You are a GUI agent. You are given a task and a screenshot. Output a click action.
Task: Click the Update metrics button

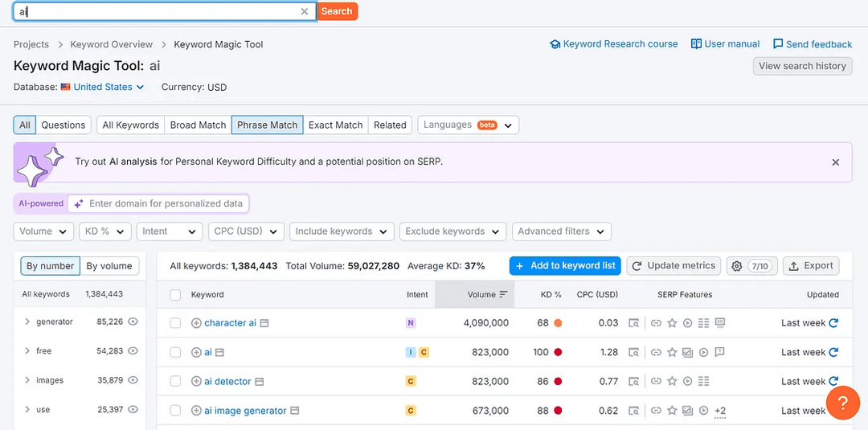point(674,266)
